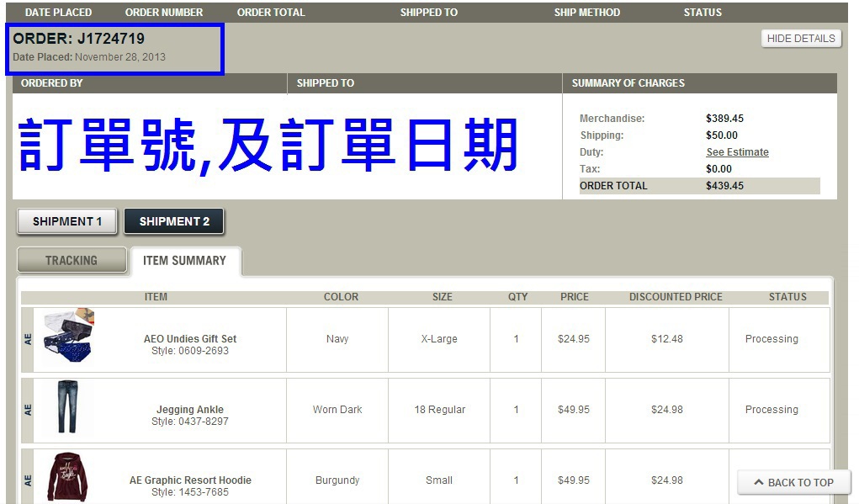The width and height of the screenshot is (859, 504).
Task: Click the Navy color cell
Action: (x=337, y=339)
